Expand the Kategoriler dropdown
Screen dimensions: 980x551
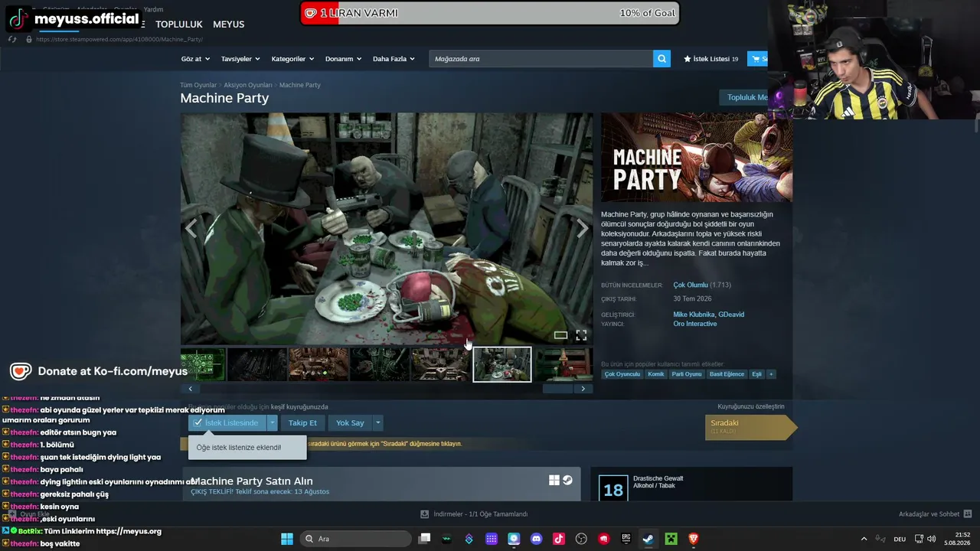[292, 59]
